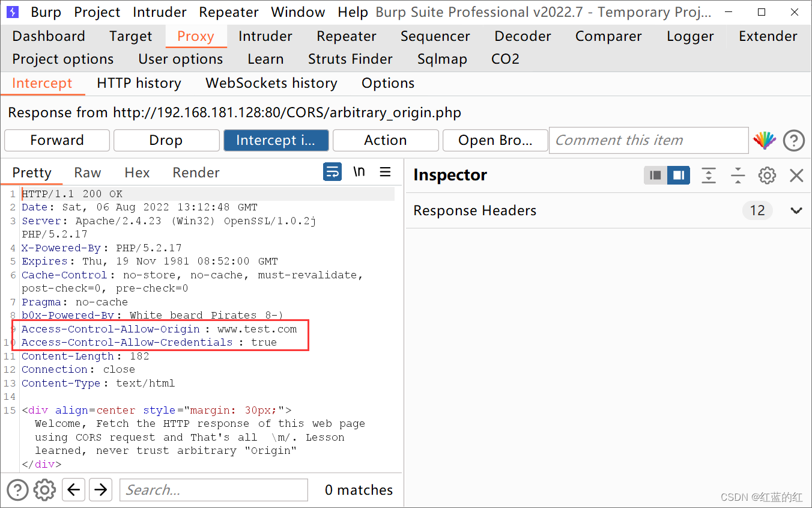The height and width of the screenshot is (508, 812).
Task: Go to next search match arrow
Action: point(101,490)
